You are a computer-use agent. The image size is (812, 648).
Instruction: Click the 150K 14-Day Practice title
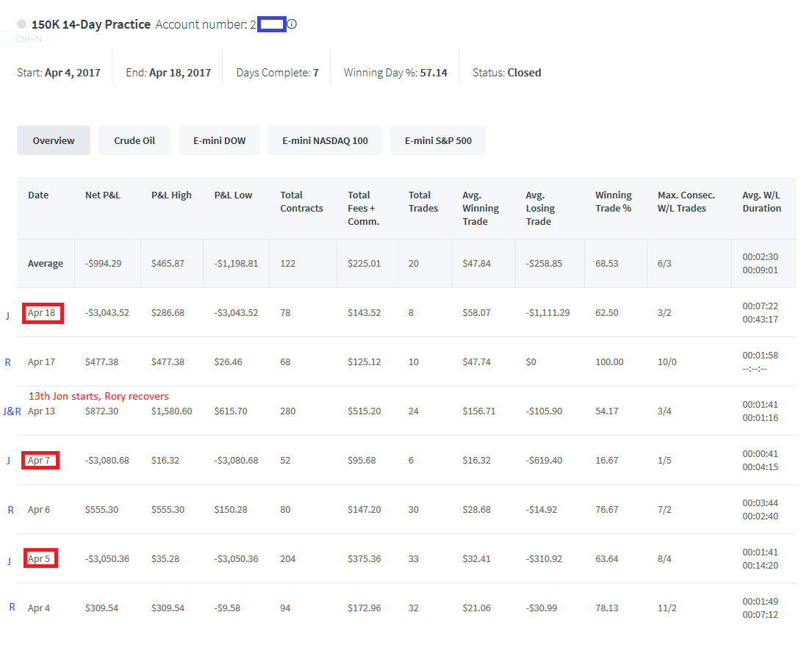91,24
